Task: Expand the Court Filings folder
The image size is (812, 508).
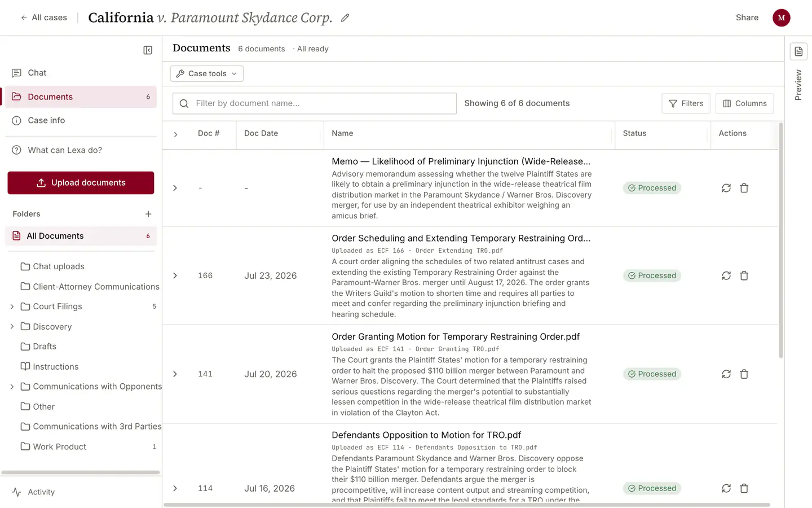Action: pos(12,306)
